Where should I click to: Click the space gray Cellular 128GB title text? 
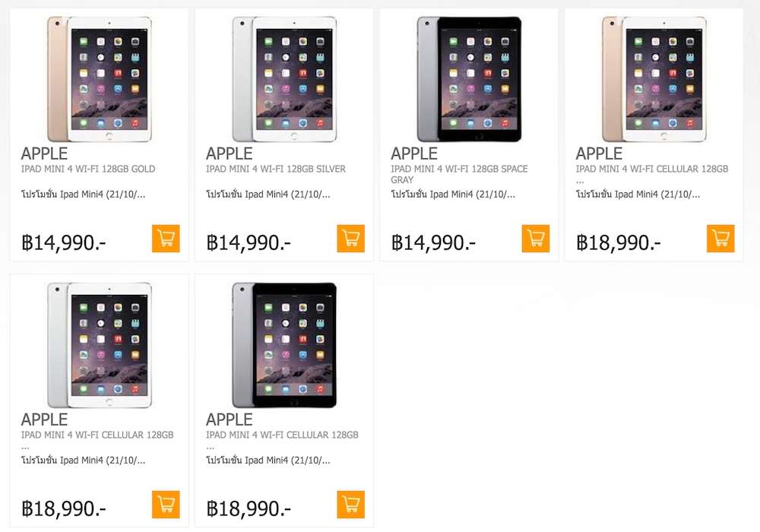click(x=282, y=435)
